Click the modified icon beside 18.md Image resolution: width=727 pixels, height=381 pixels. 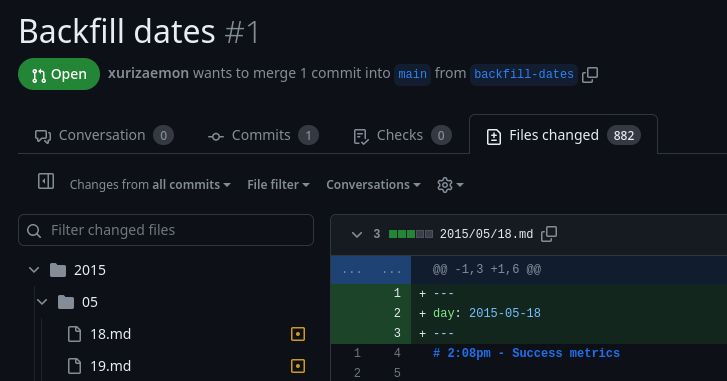[298, 334]
